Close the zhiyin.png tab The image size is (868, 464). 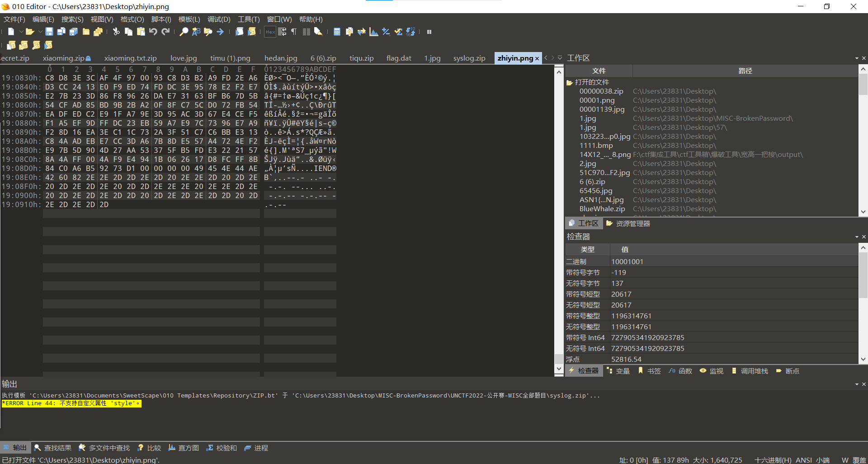[537, 58]
